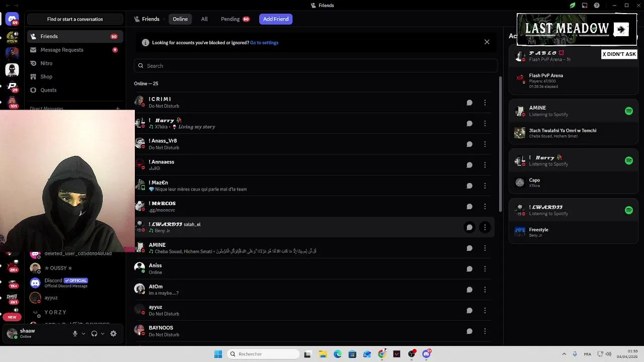
Task: Open File Explorer from taskbar
Action: pos(323,354)
